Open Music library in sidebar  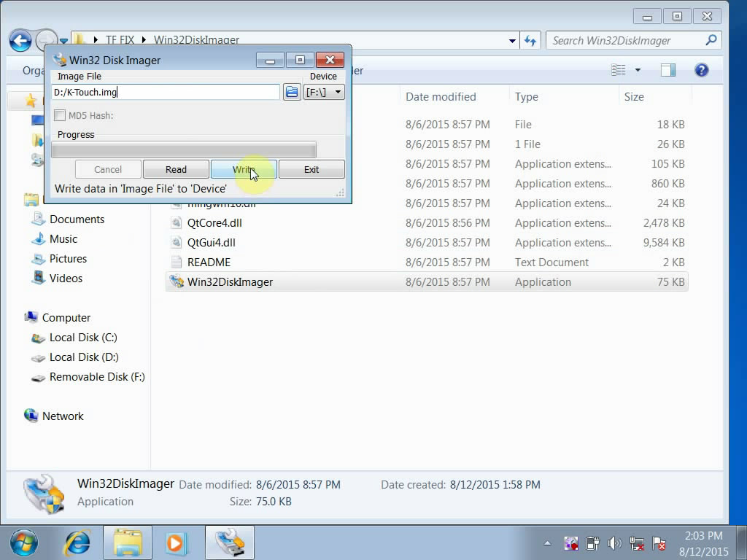[x=63, y=239]
